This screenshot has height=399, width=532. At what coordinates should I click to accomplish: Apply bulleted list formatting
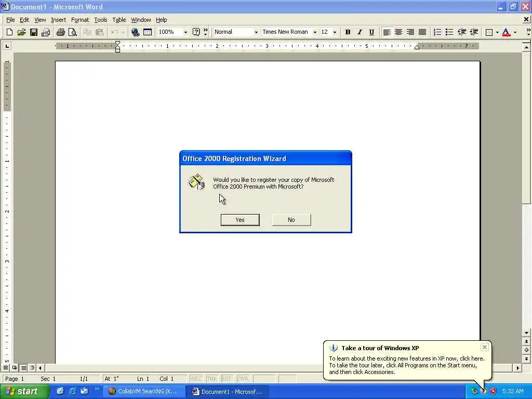(x=449, y=32)
